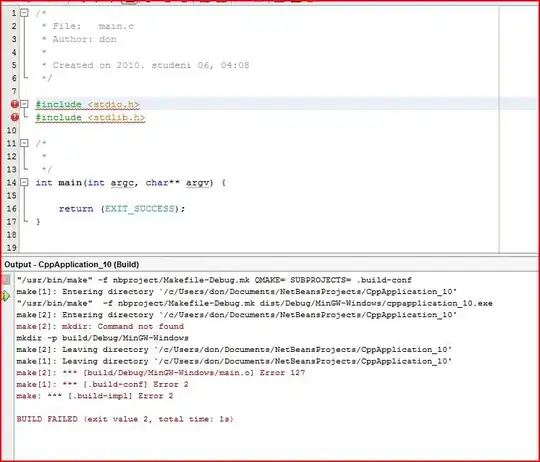Click the grey stop build icon in Output
Viewport: 540px width, 462px height.
[6, 280]
